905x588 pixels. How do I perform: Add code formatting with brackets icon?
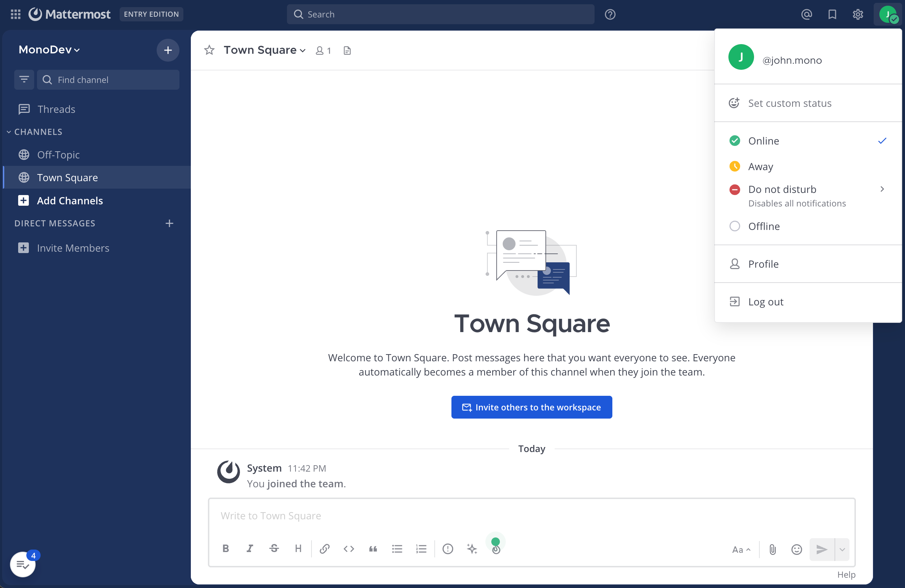click(x=349, y=548)
